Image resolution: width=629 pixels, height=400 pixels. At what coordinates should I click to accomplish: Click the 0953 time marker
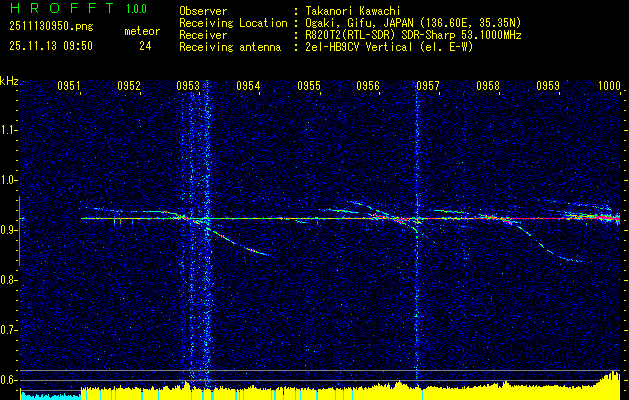[188, 85]
